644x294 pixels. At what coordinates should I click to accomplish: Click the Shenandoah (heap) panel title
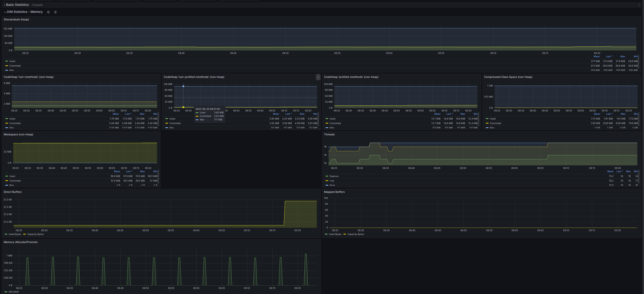coord(16,20)
